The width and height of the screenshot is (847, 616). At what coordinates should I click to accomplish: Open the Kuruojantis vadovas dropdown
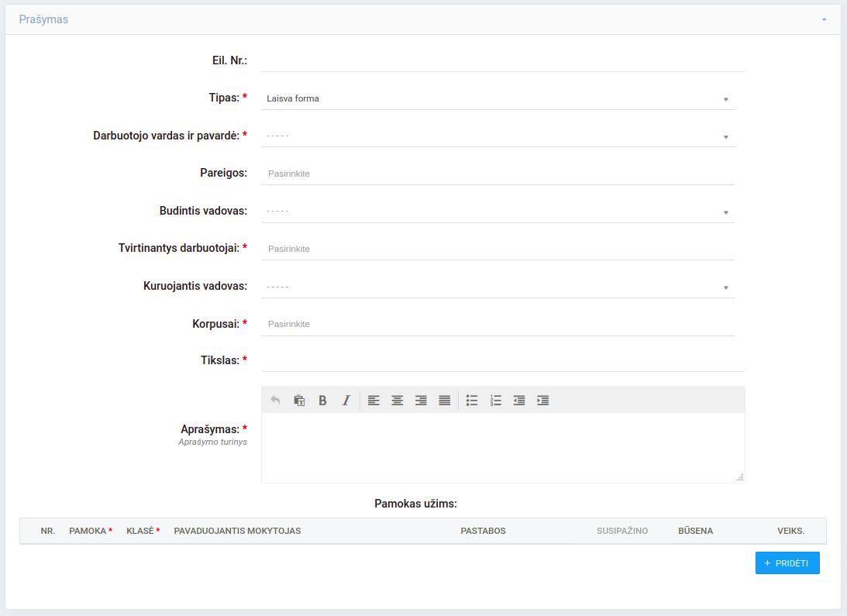tap(498, 287)
